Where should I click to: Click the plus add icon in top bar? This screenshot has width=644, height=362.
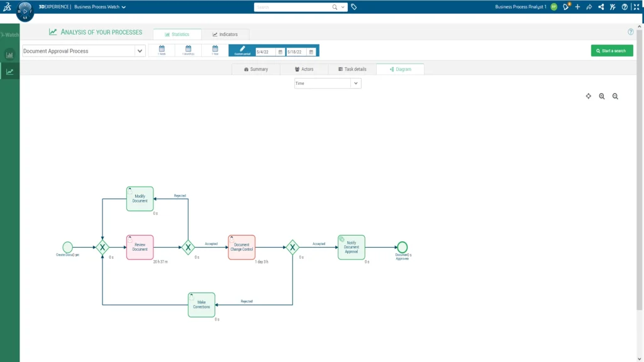click(x=577, y=7)
